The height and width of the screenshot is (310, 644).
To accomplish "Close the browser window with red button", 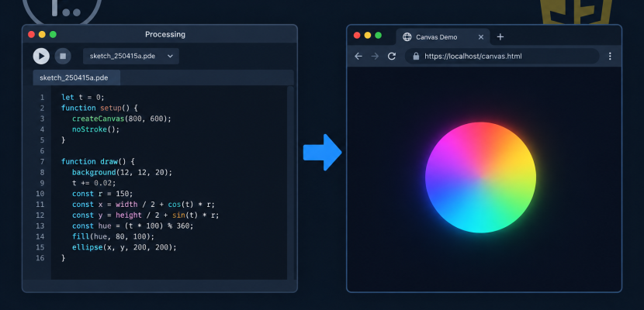I will pyautogui.click(x=357, y=36).
